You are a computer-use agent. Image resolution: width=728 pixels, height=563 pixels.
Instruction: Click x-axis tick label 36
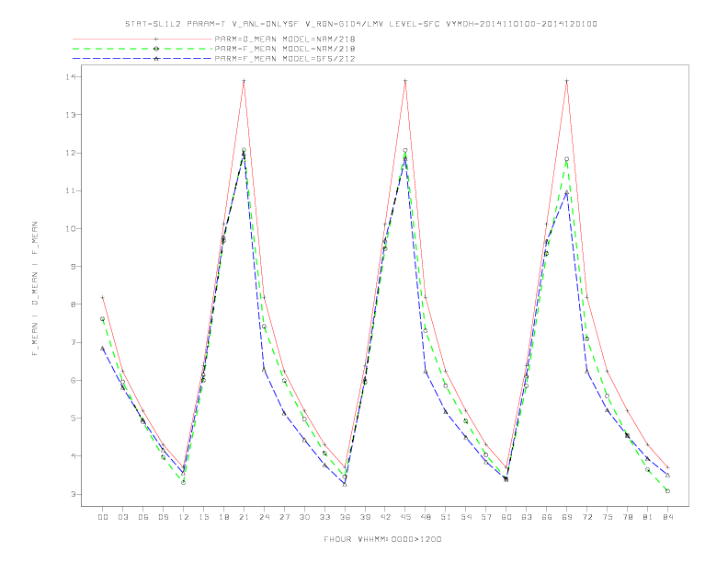(345, 517)
